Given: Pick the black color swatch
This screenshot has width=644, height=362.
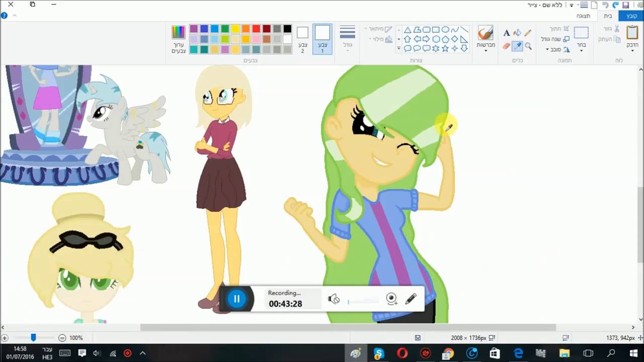Looking at the screenshot, I should pos(287,29).
